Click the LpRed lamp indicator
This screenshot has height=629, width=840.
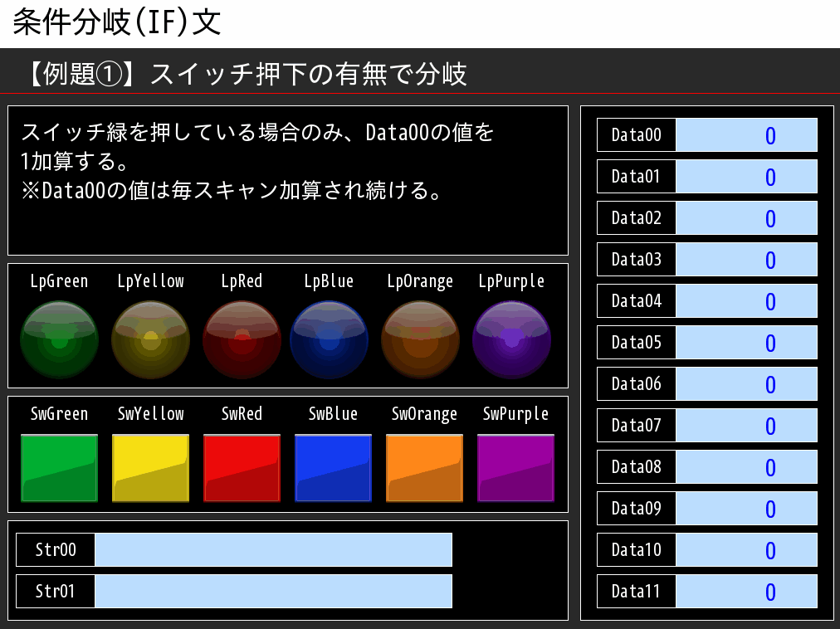tap(242, 339)
